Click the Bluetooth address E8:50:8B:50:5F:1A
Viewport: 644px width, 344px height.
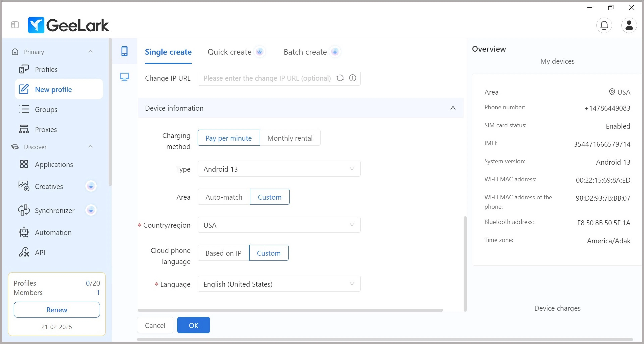[604, 223]
